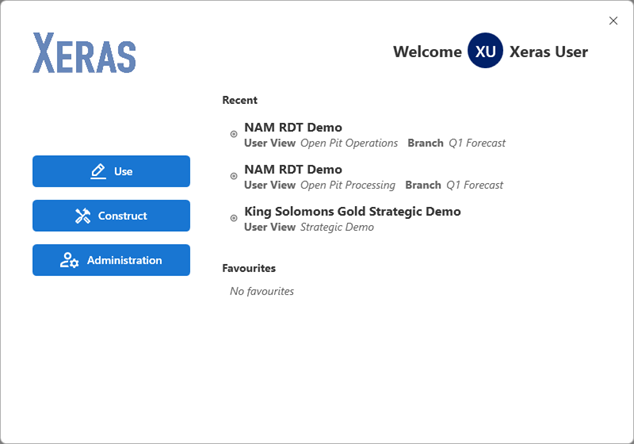
Task: Close the welcome dialog
Action: [x=613, y=21]
